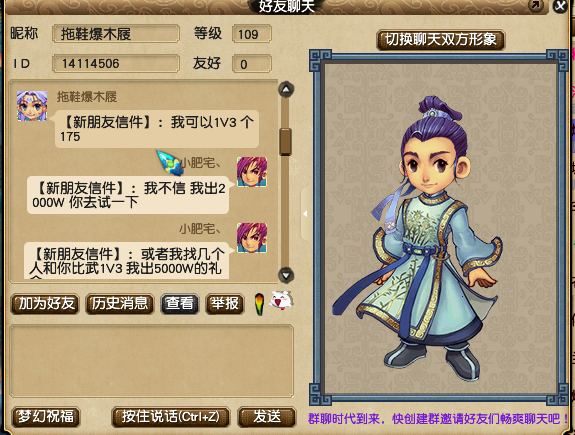Click the rainbow color picker icon
575x435 pixels.
click(x=259, y=304)
